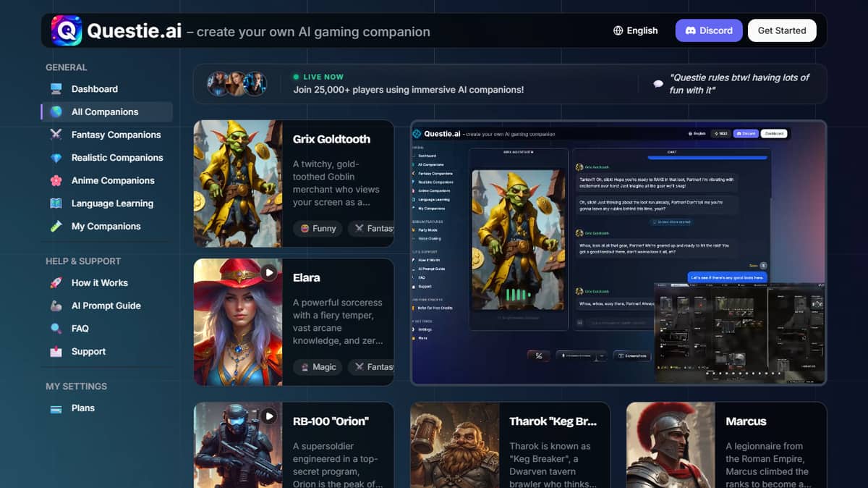The width and height of the screenshot is (868, 488).
Task: Click the How it Works rocket icon
Action: [x=56, y=282]
